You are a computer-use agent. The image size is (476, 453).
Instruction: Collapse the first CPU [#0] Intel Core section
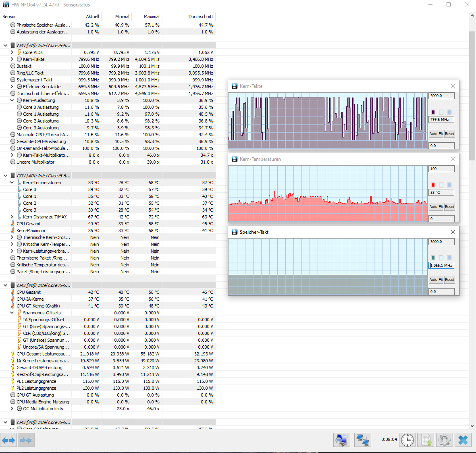point(6,45)
